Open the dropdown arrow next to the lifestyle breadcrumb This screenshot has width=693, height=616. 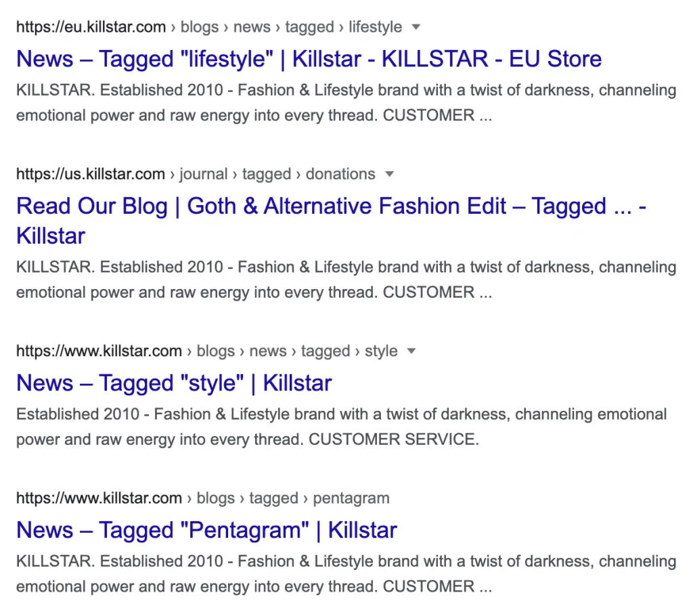click(x=416, y=27)
